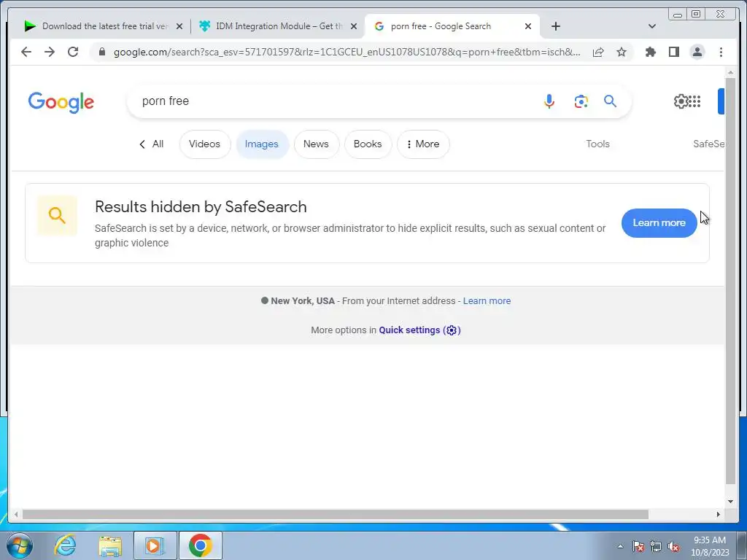Click the Google search text box

(x=333, y=101)
